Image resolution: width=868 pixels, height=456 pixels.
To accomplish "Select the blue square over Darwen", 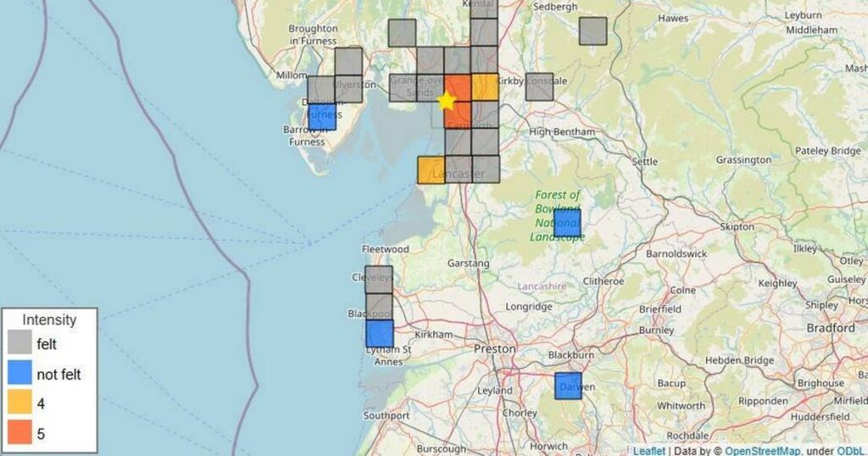I will pyautogui.click(x=568, y=386).
